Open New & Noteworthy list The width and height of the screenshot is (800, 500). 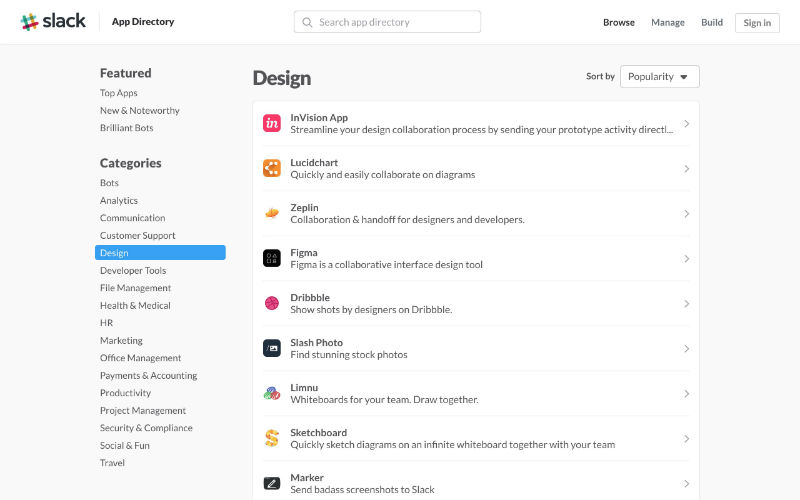click(140, 110)
